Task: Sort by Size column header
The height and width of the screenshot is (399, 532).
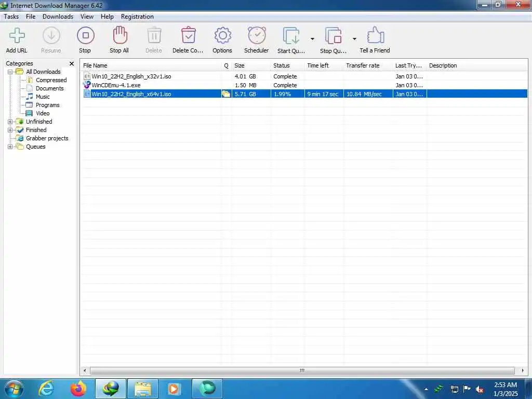Action: coord(251,65)
